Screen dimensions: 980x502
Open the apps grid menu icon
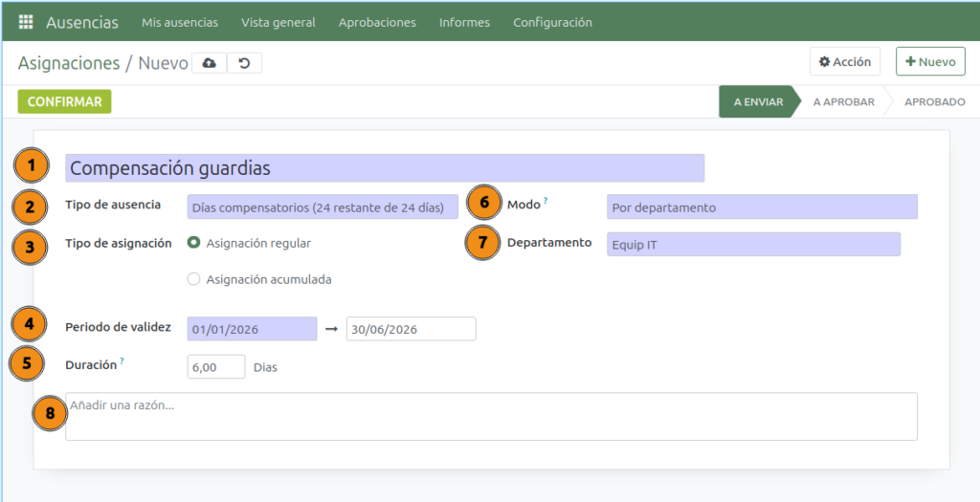(x=26, y=22)
